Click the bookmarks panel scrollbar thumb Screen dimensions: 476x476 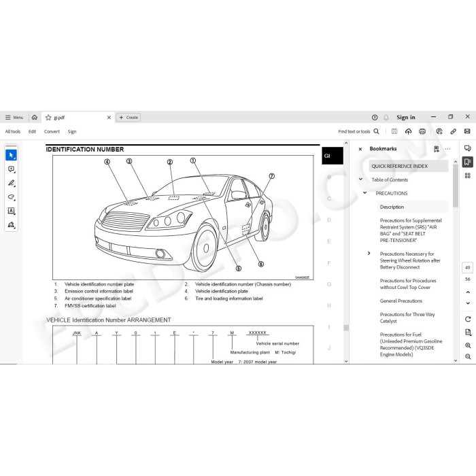(456, 186)
